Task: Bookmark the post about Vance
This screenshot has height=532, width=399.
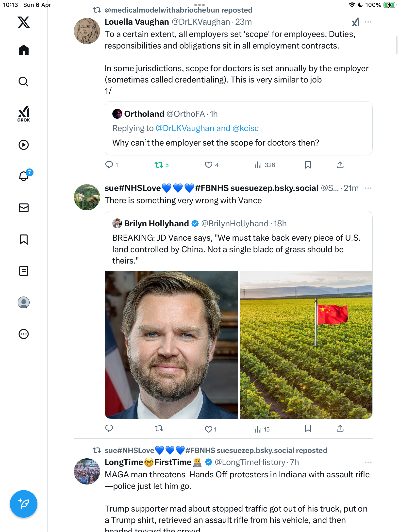Action: 308,429
